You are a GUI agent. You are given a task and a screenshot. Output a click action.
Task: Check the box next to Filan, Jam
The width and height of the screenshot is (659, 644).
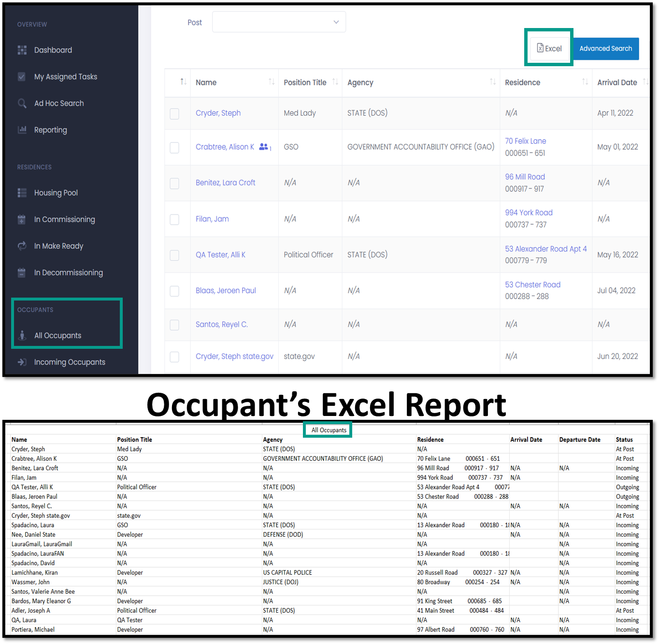(x=174, y=219)
